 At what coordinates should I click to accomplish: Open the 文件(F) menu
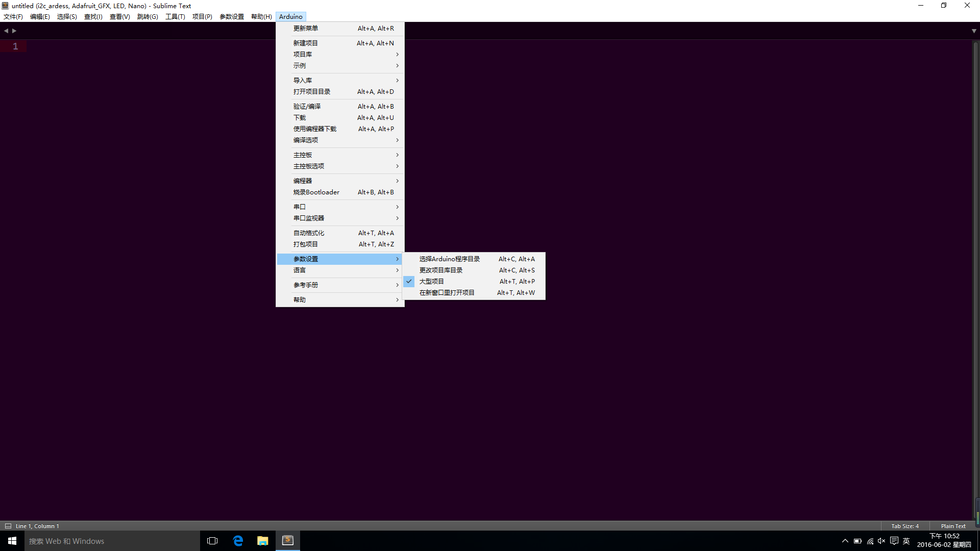click(13, 17)
